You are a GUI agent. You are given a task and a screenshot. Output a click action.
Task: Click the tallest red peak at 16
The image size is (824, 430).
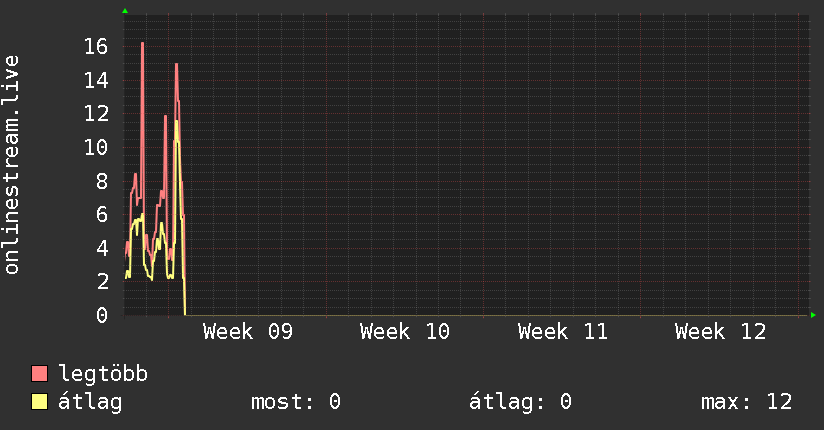pyautogui.click(x=142, y=44)
